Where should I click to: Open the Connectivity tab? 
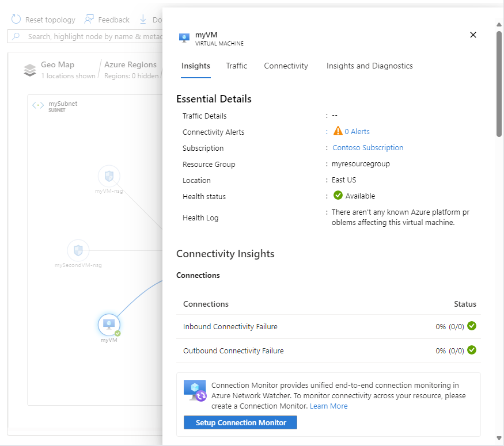coord(286,66)
